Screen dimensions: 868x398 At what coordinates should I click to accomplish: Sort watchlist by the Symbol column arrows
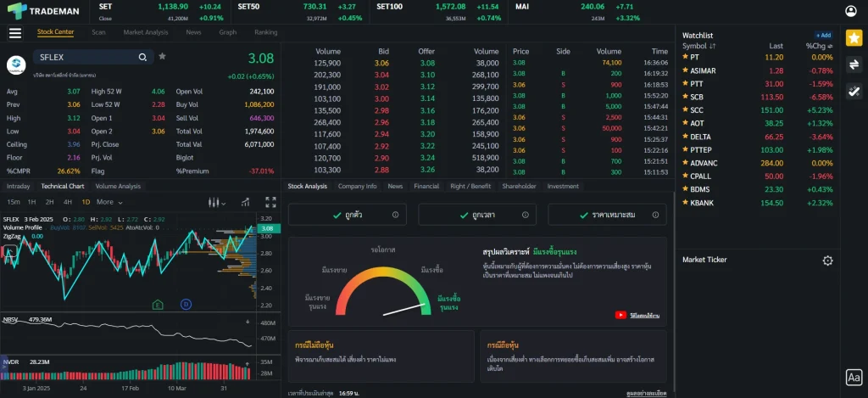(x=712, y=46)
